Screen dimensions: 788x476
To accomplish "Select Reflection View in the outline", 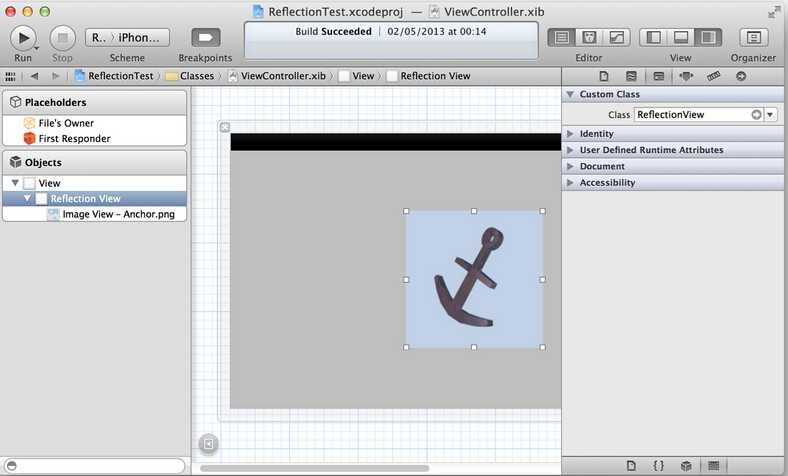I will 94,199.
